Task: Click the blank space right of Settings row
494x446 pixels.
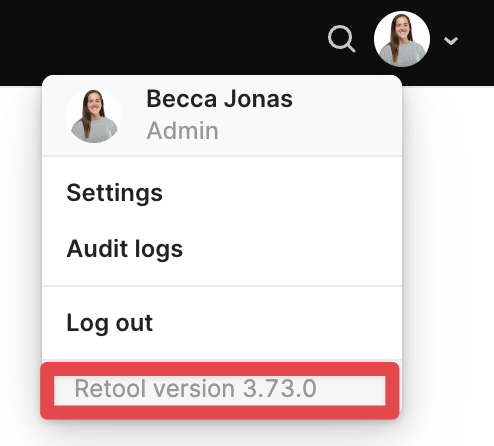Action: click(282, 193)
